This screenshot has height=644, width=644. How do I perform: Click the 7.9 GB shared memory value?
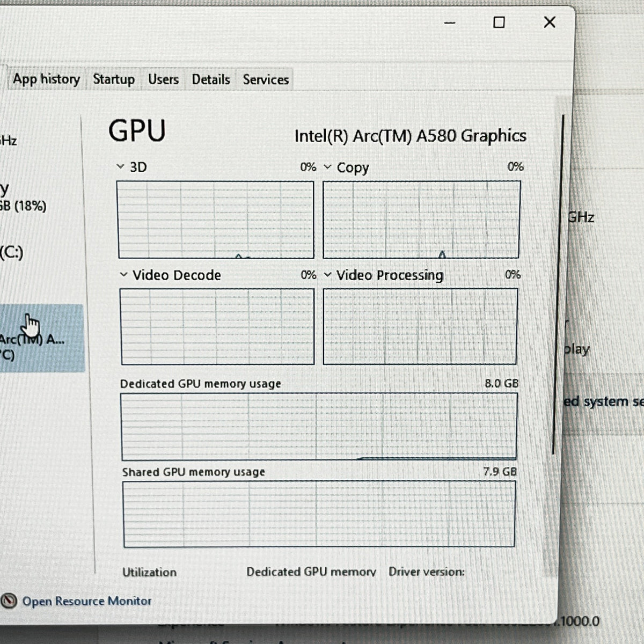(500, 471)
